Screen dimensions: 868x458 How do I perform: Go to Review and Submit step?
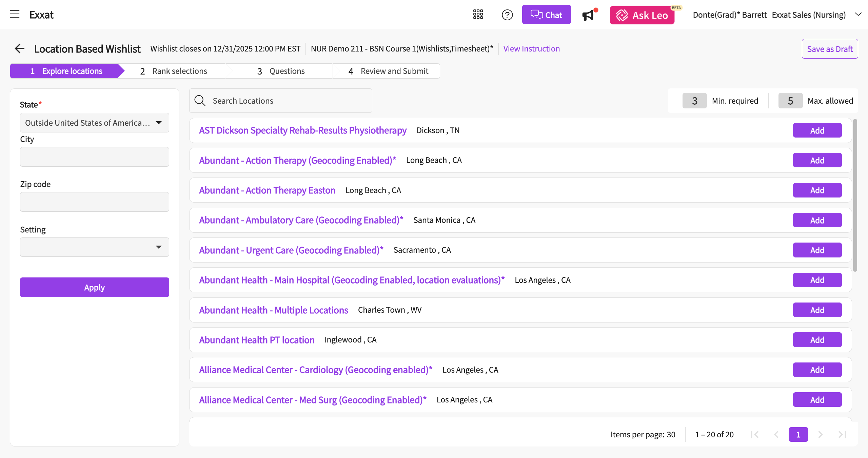point(389,71)
